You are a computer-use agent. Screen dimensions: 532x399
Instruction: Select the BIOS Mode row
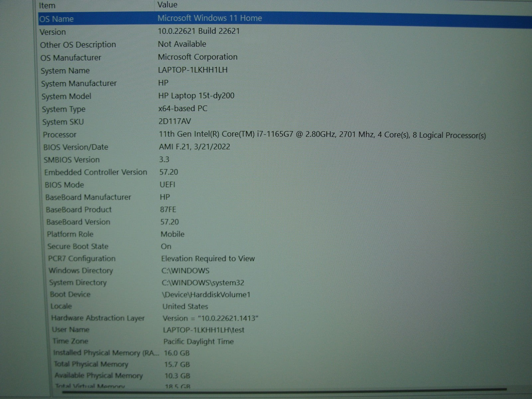[x=64, y=185]
